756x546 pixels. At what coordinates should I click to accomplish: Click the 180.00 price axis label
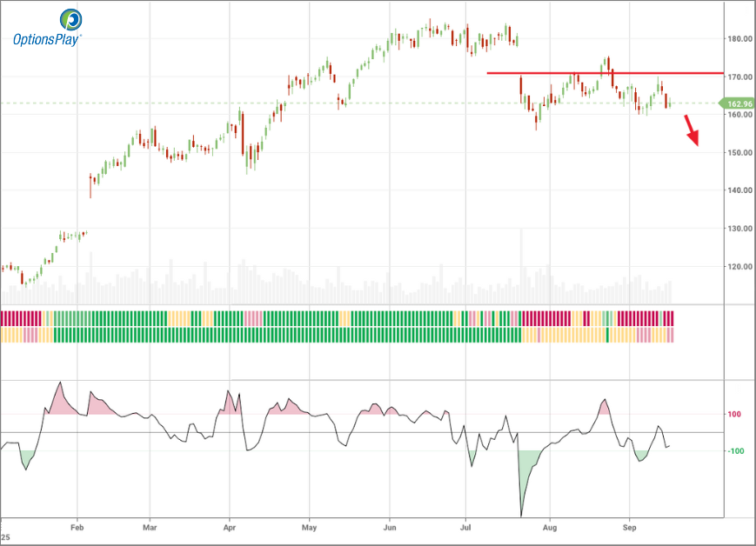pos(740,39)
